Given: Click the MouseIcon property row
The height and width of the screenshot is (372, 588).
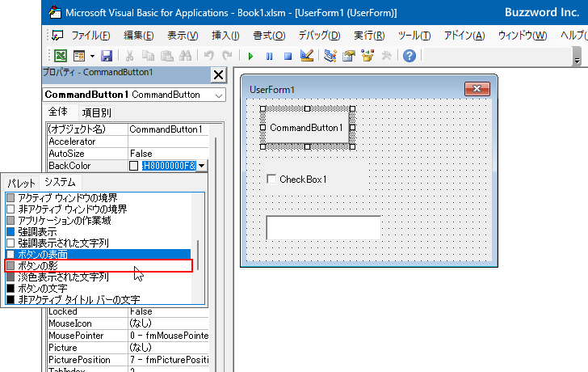Looking at the screenshot, I should click(128, 323).
